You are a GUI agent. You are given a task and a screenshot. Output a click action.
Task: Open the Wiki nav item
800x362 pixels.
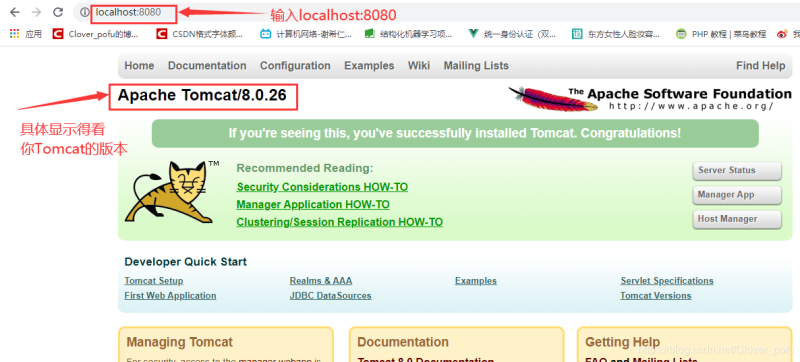[419, 66]
